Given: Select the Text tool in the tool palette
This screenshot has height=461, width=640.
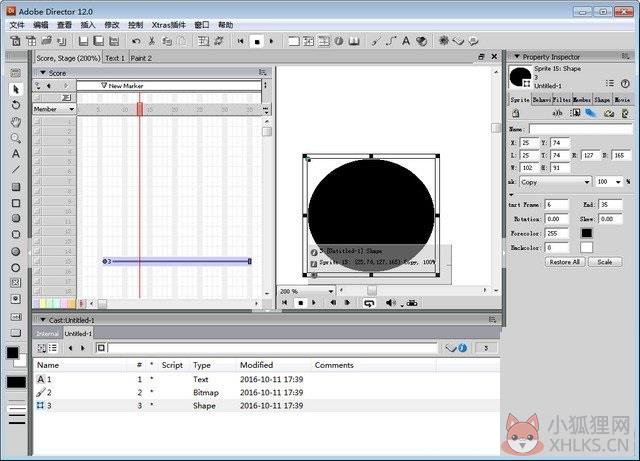Looking at the screenshot, I should click(x=16, y=154).
